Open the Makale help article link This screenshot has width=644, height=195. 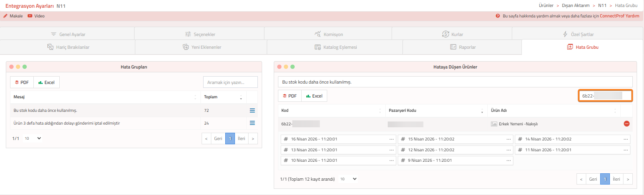pyautogui.click(x=13, y=16)
